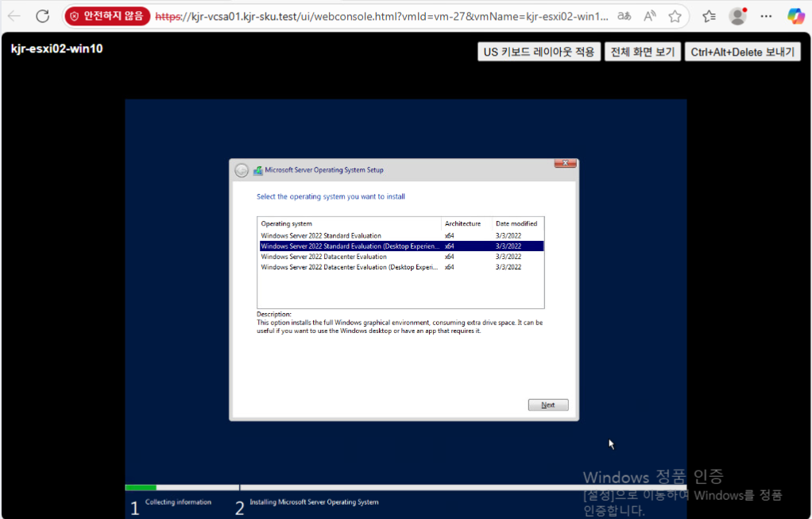Click Installing Microsoft Server Operating System label
Image resolution: width=812 pixels, height=519 pixels.
pyautogui.click(x=314, y=502)
